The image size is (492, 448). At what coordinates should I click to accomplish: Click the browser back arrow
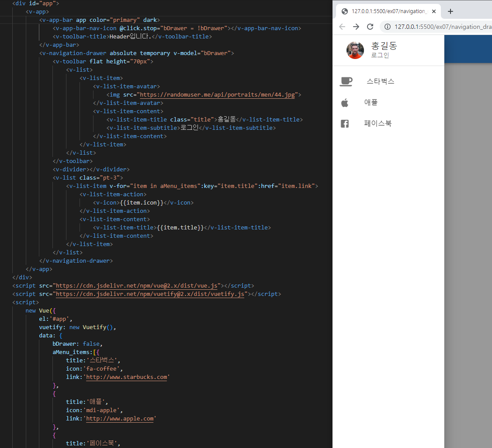pos(342,27)
